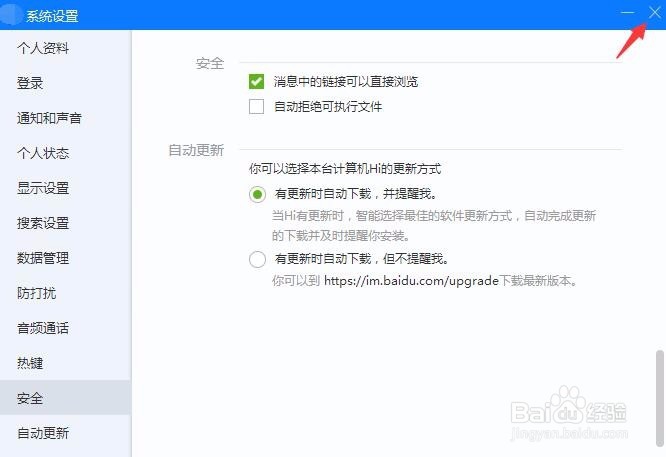This screenshot has width=666, height=457.
Task: Click the 自动更新 section heading
Action: pos(196,150)
